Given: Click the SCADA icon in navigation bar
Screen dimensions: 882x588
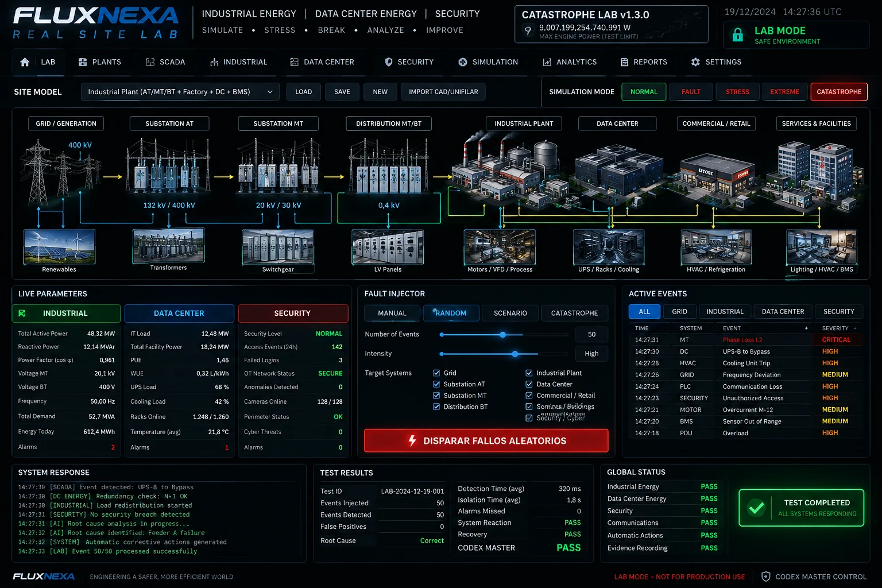Looking at the screenshot, I should 150,62.
